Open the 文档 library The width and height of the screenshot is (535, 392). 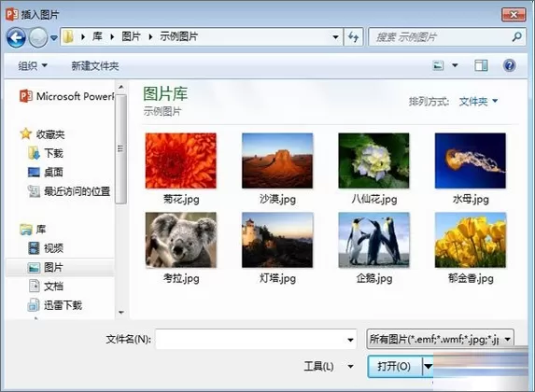click(x=46, y=286)
